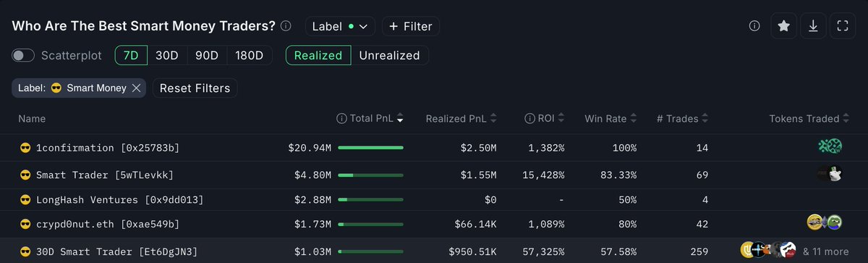Click the download icon

pos(813,26)
